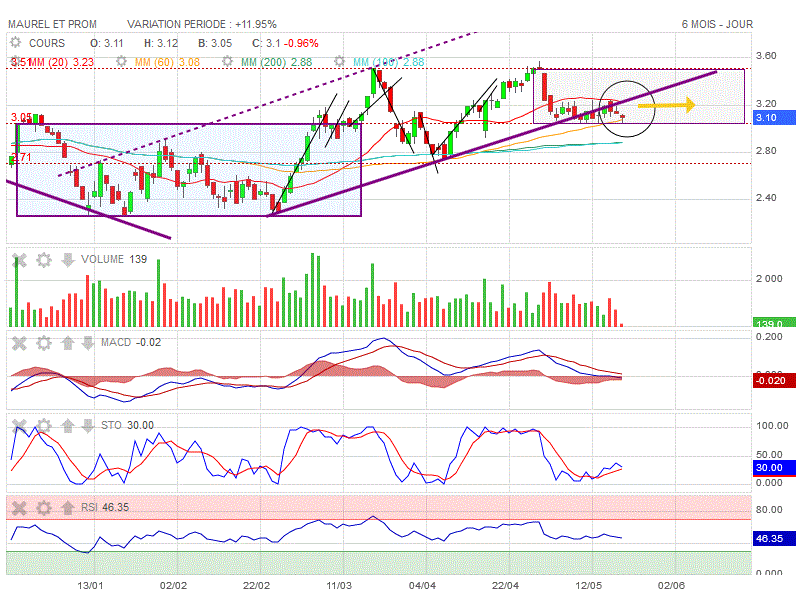Viewport: 806px width, 597px height.
Task: Click the green 139.0 volume tag
Action: click(774, 322)
